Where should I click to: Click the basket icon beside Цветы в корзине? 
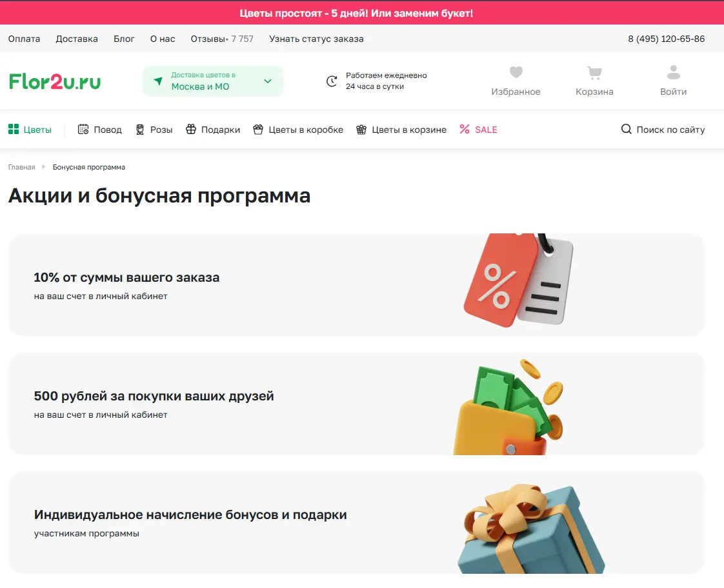point(361,130)
